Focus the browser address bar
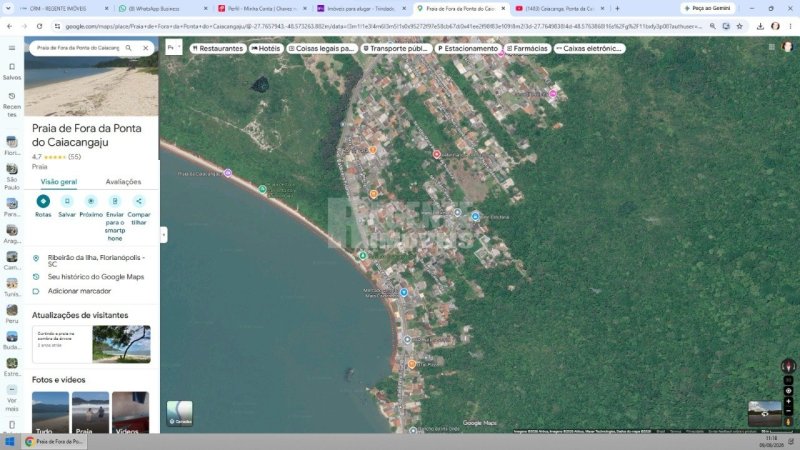 383,26
